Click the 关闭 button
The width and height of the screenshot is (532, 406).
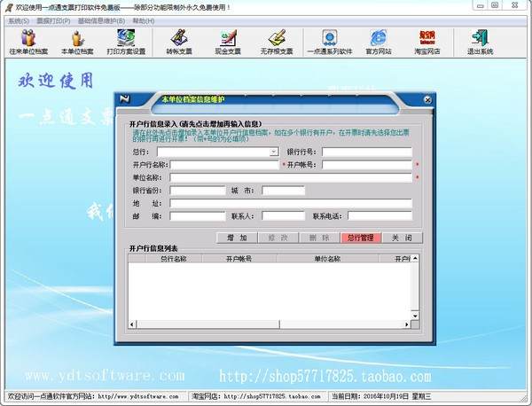(x=402, y=238)
